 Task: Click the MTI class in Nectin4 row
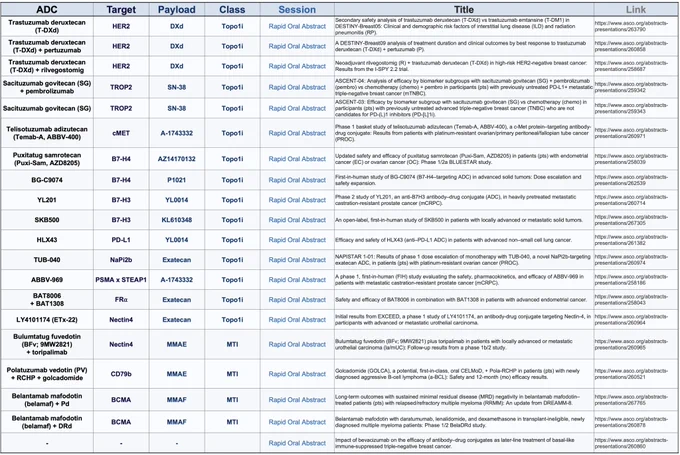(x=232, y=344)
